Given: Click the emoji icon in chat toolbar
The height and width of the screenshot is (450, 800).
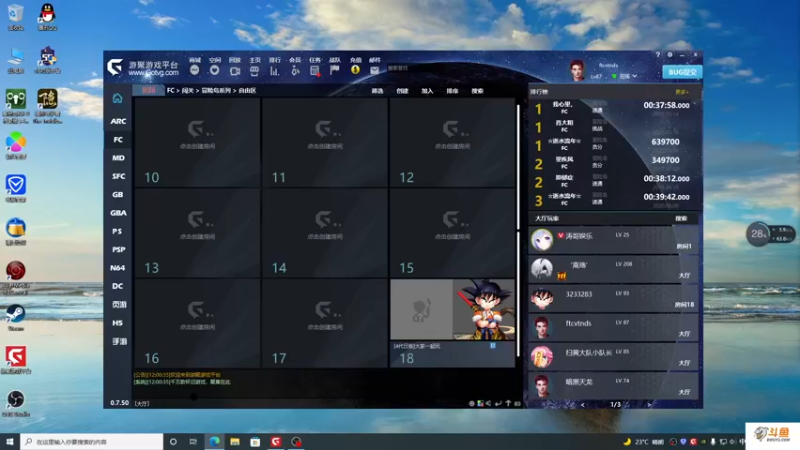Looking at the screenshot, I should click(471, 403).
